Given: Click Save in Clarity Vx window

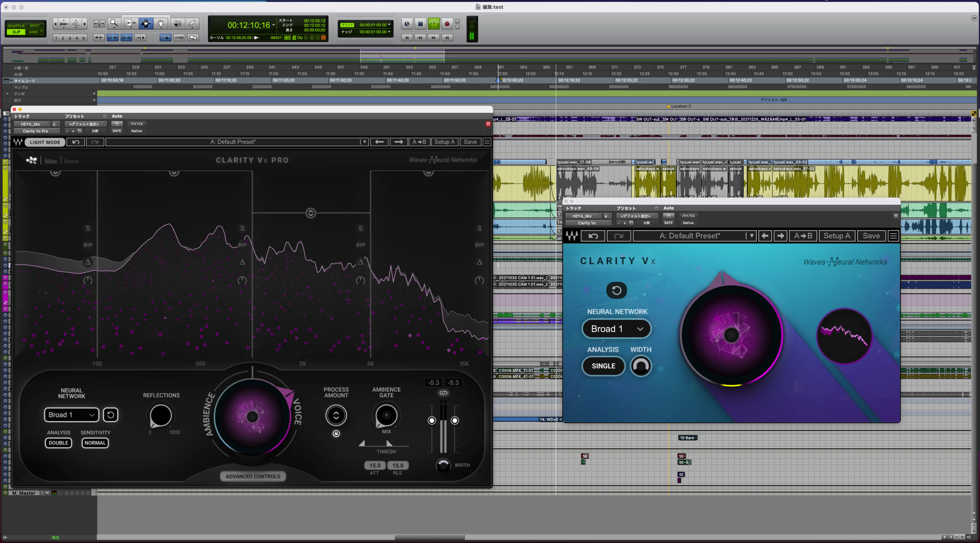Looking at the screenshot, I should (x=871, y=236).
